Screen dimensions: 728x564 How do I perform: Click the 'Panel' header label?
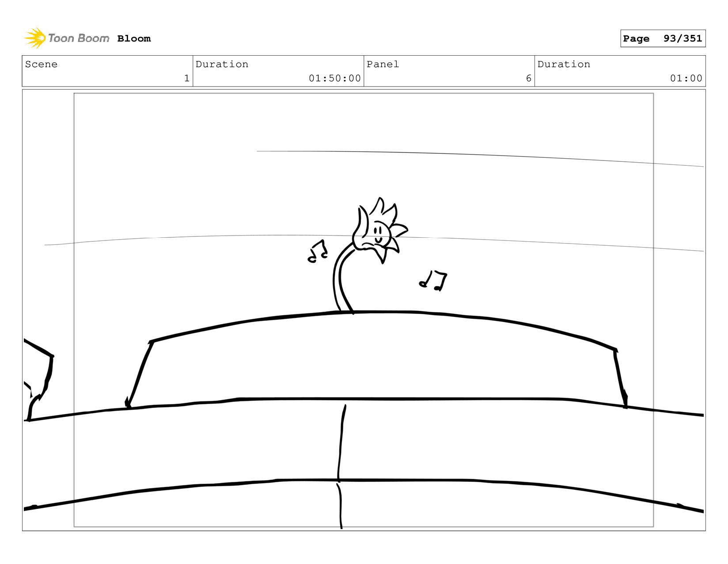coord(383,65)
